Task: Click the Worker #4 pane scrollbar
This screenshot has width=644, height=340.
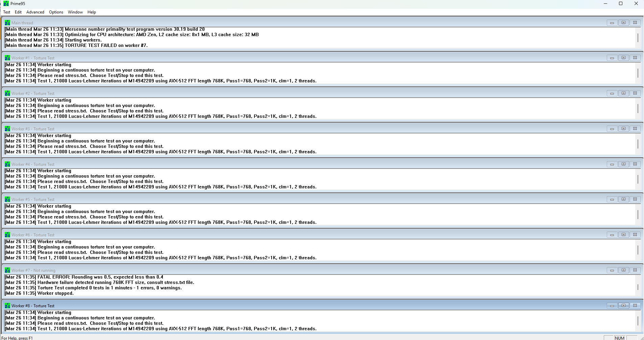Action: coord(638,179)
